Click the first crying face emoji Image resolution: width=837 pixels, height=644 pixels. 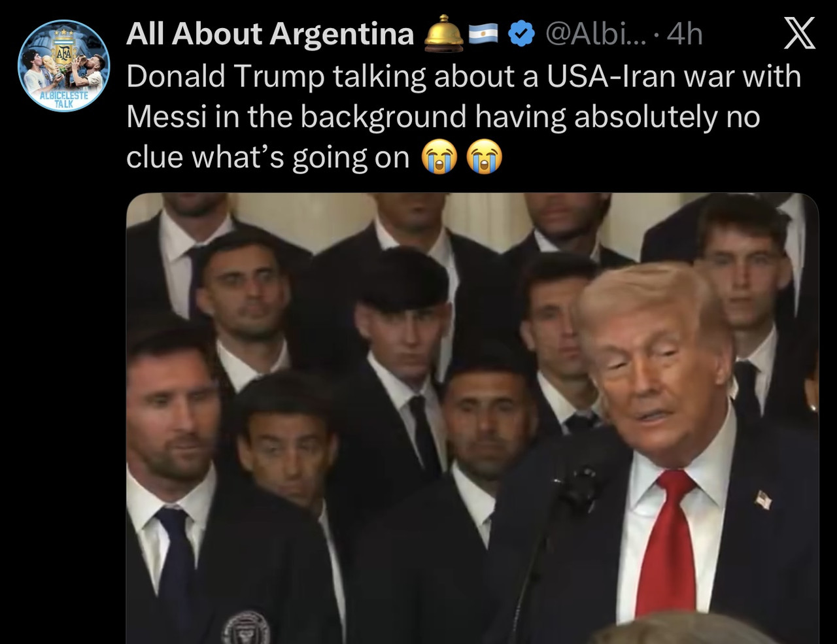click(x=439, y=158)
